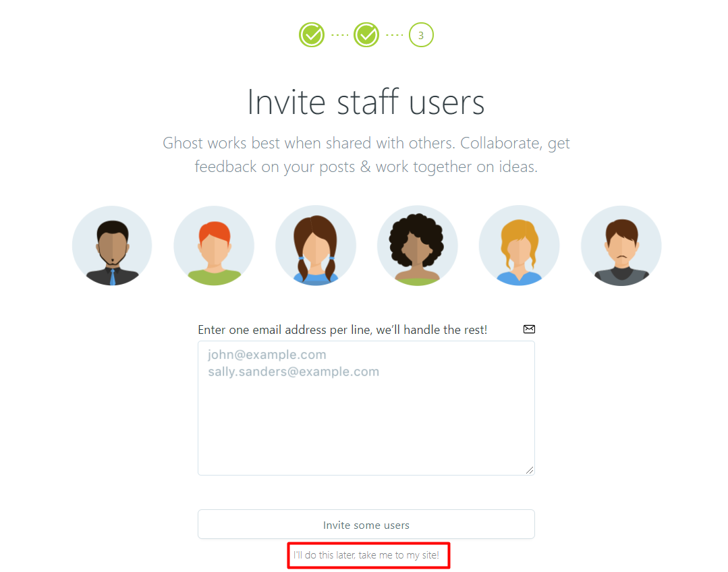728x572 pixels.
Task: Click the dotted connector between first steps
Action: click(339, 35)
